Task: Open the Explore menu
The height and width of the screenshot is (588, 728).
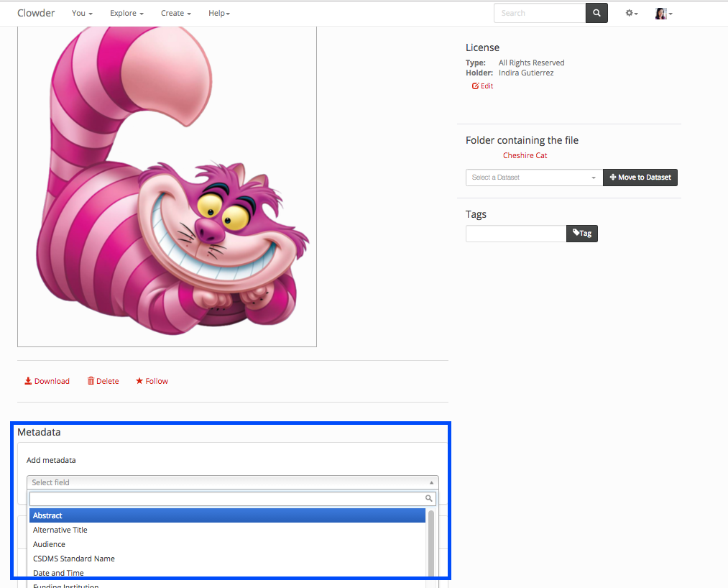Action: pos(126,14)
